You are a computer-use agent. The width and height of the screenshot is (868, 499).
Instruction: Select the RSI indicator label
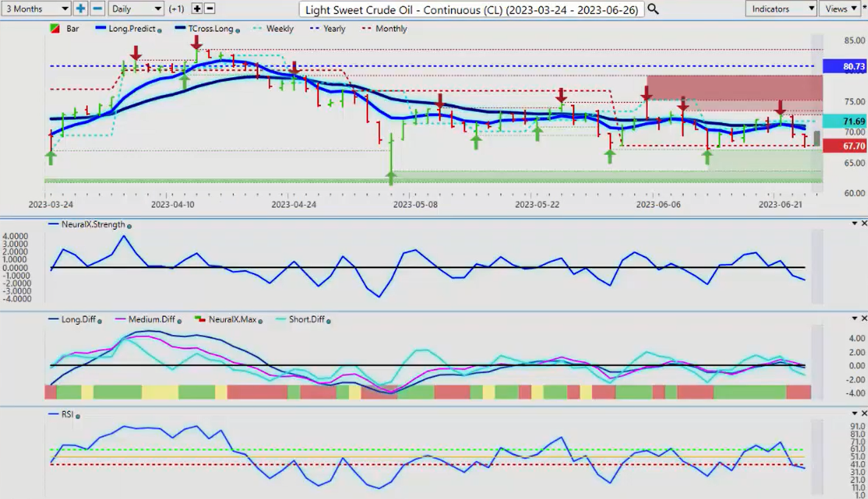[x=67, y=414]
